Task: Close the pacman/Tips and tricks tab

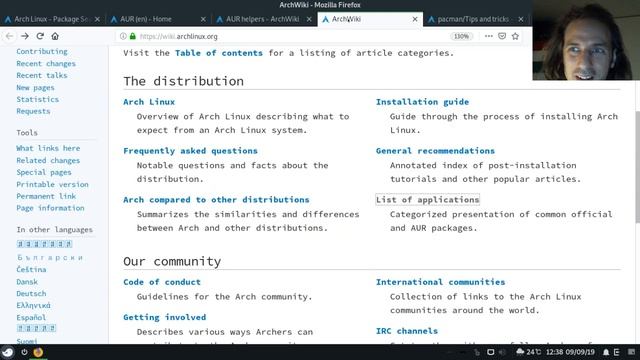Action: (521, 19)
